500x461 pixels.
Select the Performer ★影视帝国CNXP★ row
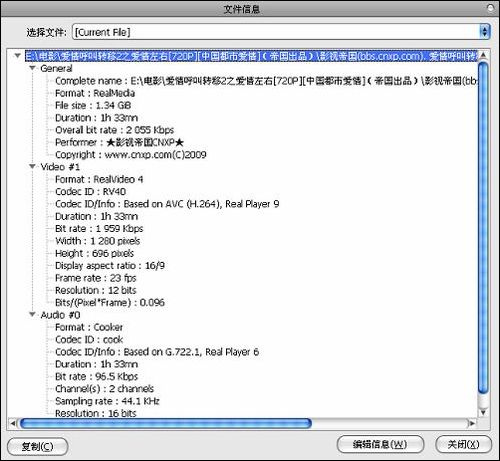pyautogui.click(x=119, y=142)
